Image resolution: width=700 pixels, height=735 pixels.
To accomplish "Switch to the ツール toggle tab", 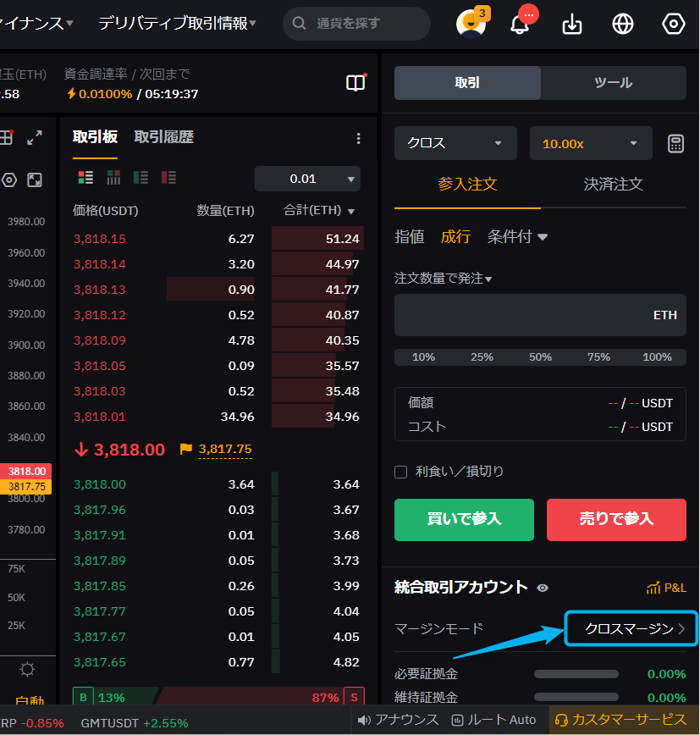I will (613, 83).
